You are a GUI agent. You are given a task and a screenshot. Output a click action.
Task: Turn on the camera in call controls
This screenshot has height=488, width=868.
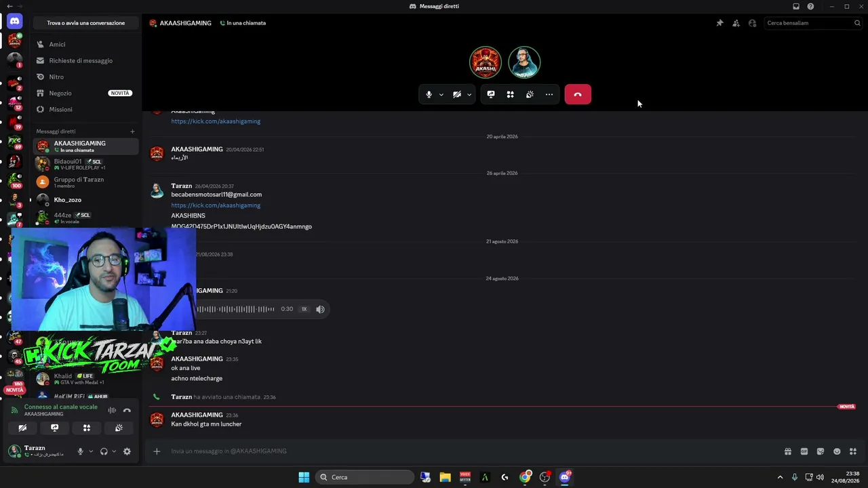coord(457,94)
